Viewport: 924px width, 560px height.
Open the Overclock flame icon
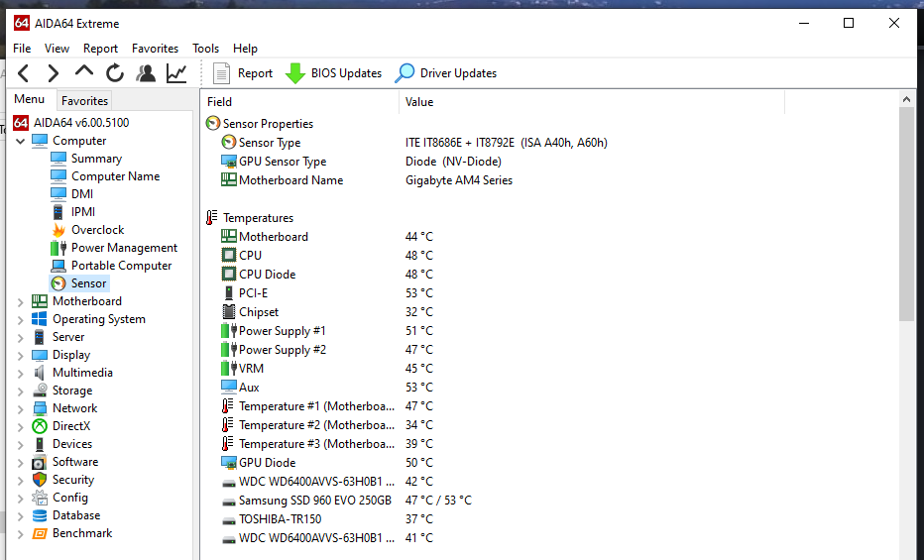(x=58, y=230)
